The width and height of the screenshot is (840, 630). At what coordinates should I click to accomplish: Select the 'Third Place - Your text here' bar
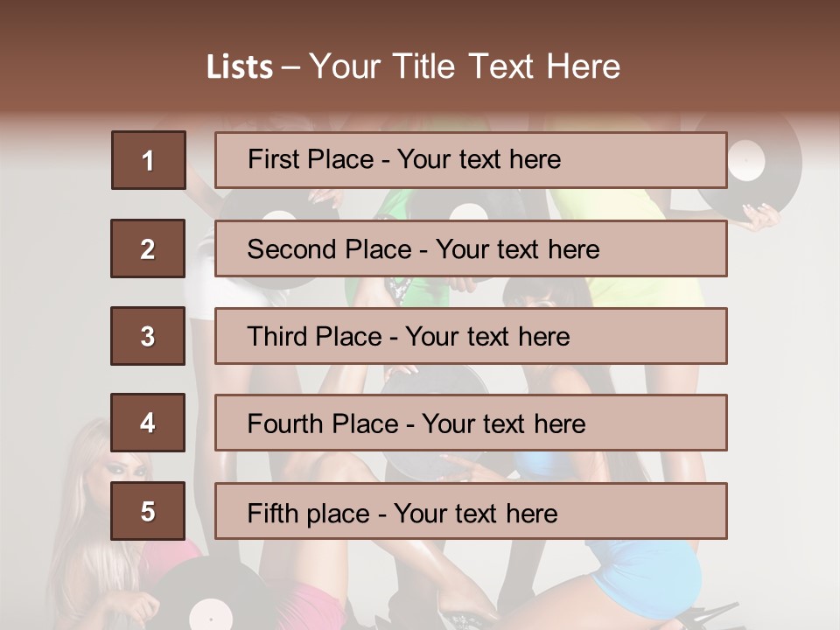point(471,336)
